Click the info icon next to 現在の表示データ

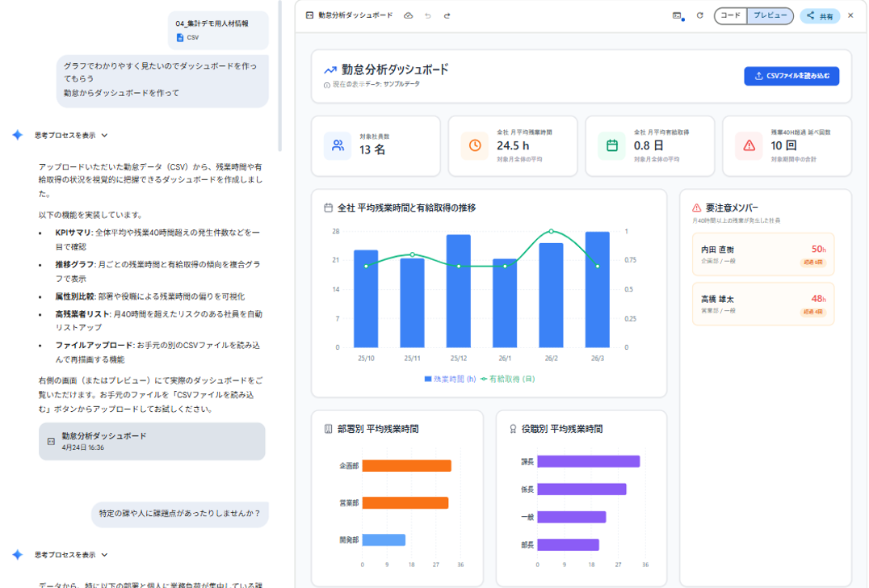(327, 85)
